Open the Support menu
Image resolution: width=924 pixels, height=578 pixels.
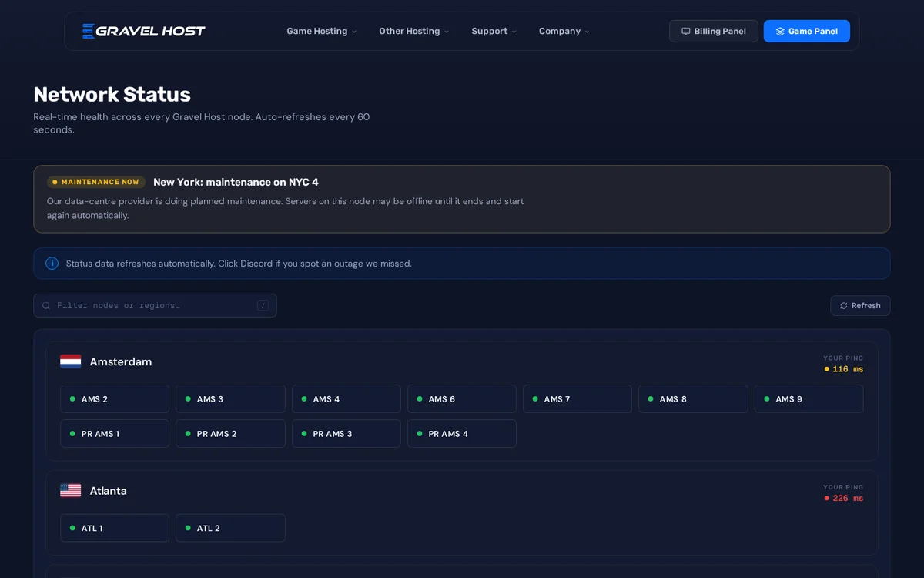tap(494, 31)
